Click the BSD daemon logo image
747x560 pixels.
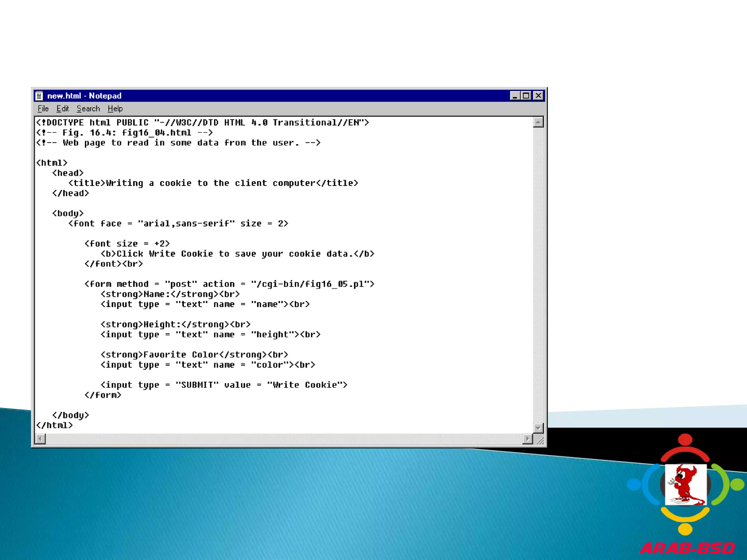click(x=685, y=484)
